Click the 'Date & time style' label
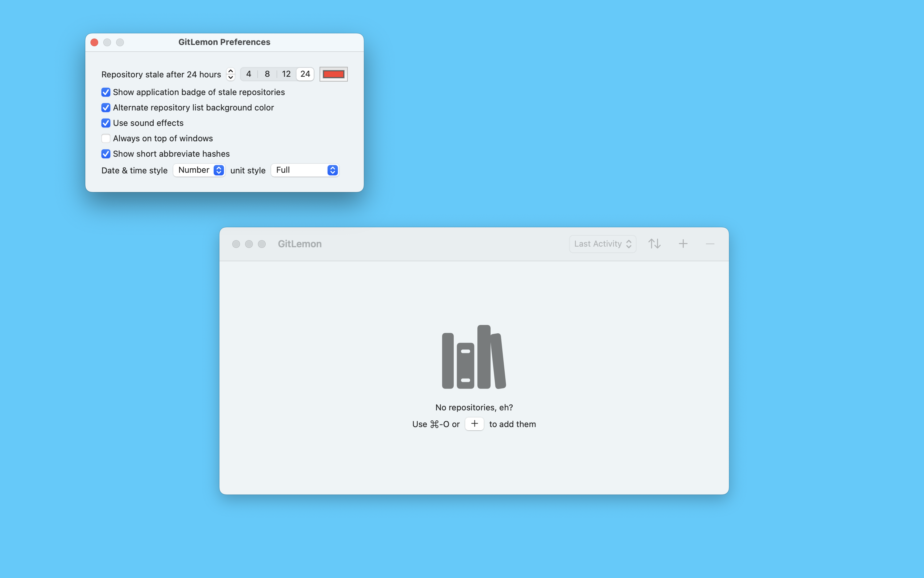The width and height of the screenshot is (924, 578). click(134, 171)
